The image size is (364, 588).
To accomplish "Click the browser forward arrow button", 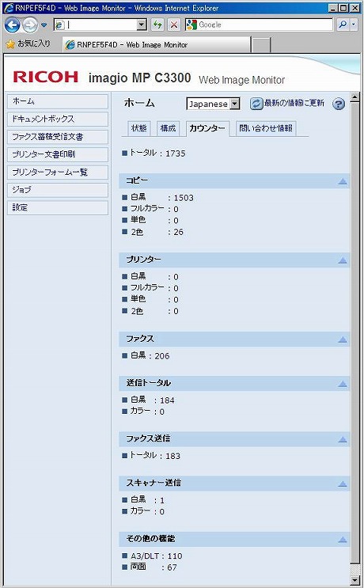I will pyautogui.click(x=30, y=25).
